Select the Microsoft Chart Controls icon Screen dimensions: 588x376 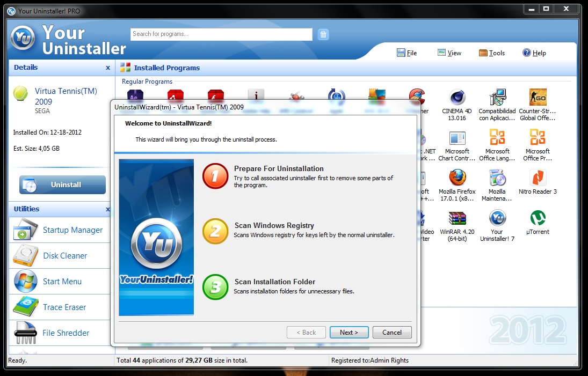[457, 137]
